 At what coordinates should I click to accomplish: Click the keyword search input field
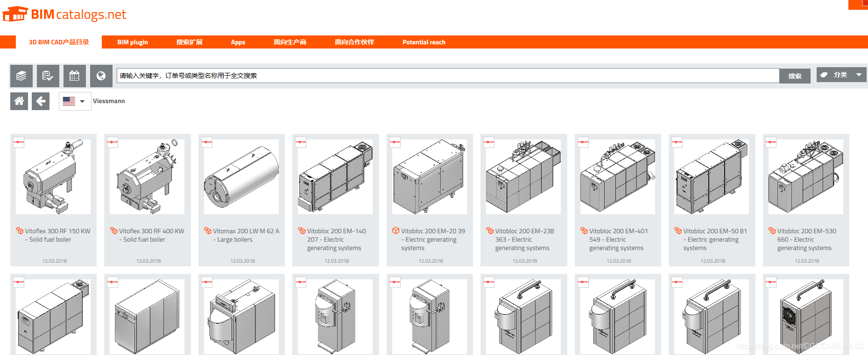448,76
